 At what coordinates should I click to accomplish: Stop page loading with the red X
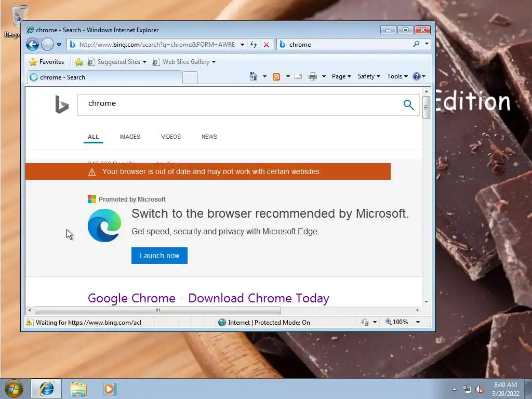click(267, 45)
